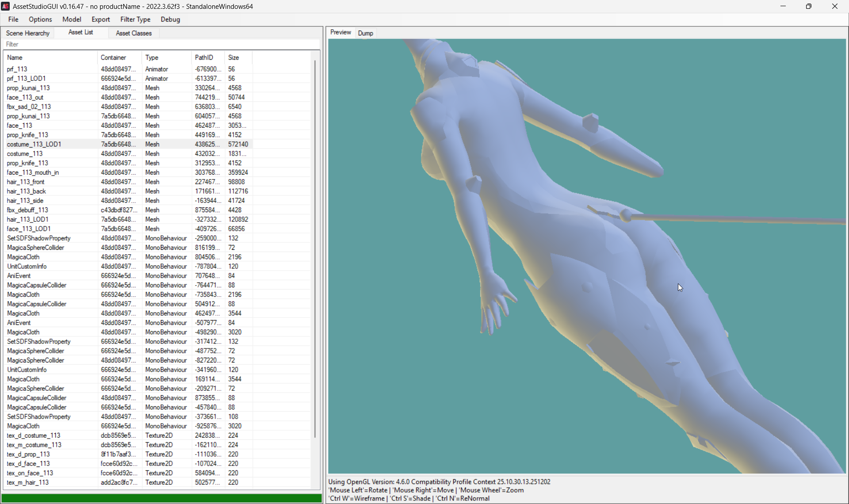The image size is (849, 504).
Task: Select tex_d_costume_113 texture asset
Action: pyautogui.click(x=34, y=435)
